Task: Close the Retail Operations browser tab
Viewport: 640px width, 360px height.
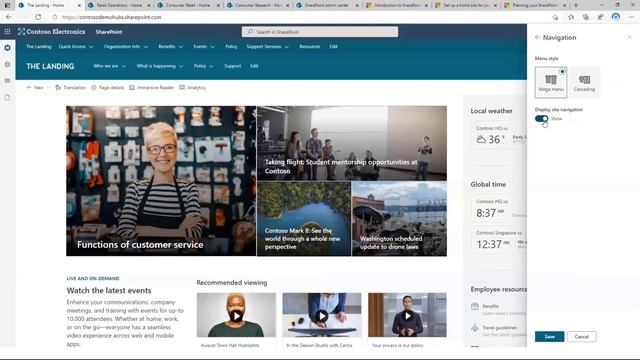Action: [149, 5]
